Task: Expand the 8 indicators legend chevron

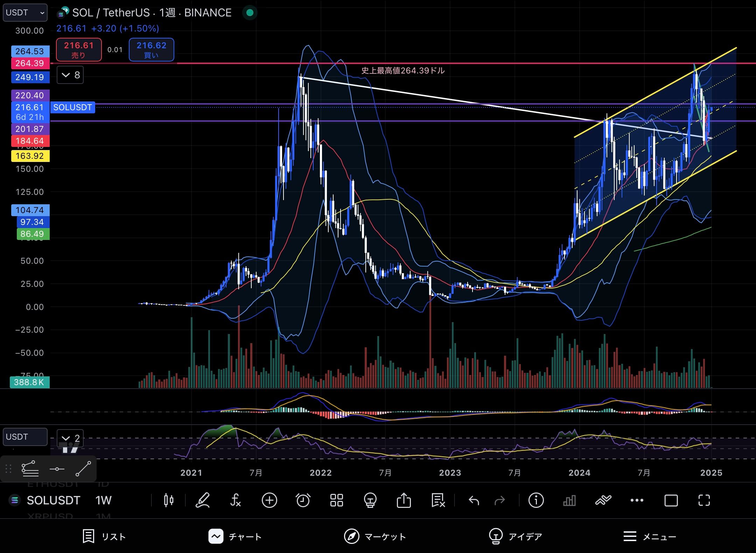Action: click(x=70, y=75)
